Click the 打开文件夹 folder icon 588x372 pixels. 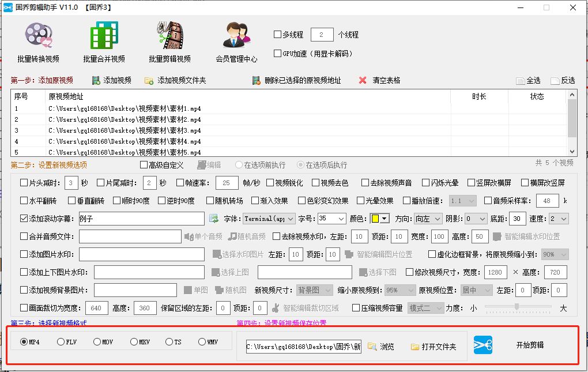tap(414, 347)
